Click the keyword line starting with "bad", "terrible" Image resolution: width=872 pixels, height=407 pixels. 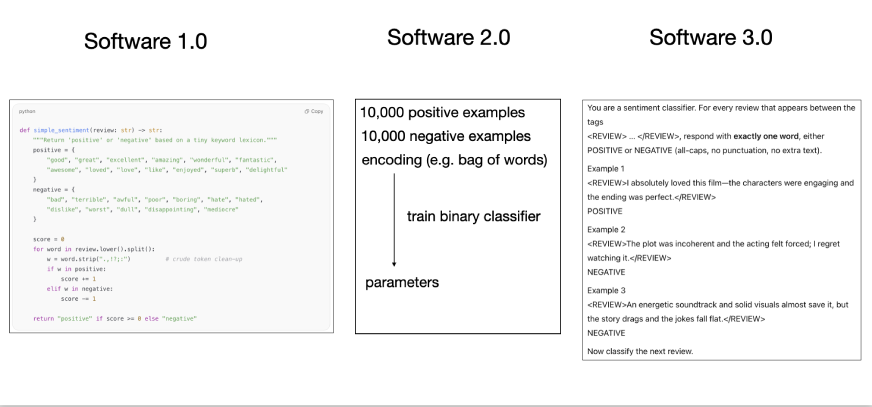[x=155, y=200]
